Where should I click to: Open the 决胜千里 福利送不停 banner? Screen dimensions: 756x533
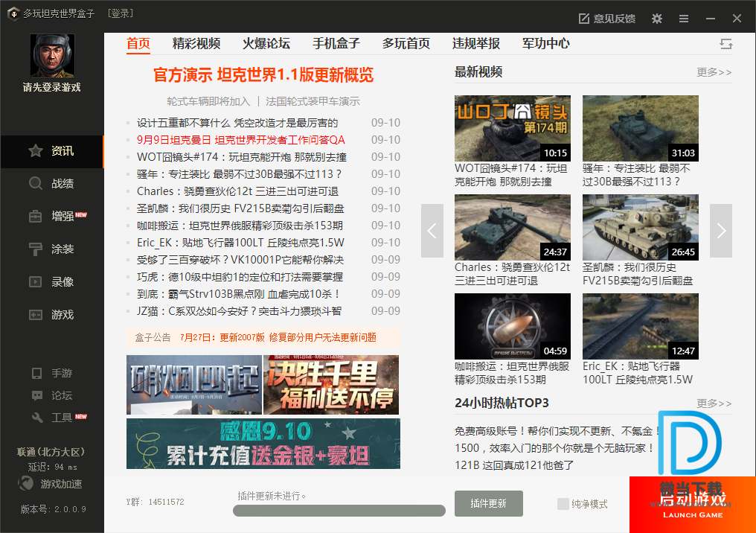(x=331, y=385)
